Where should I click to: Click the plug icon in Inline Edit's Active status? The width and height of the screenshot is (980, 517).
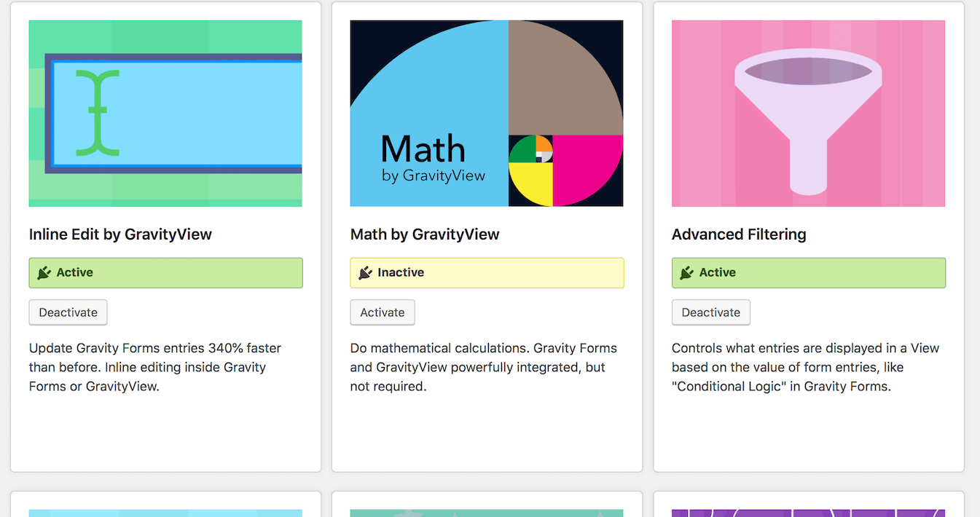44,273
